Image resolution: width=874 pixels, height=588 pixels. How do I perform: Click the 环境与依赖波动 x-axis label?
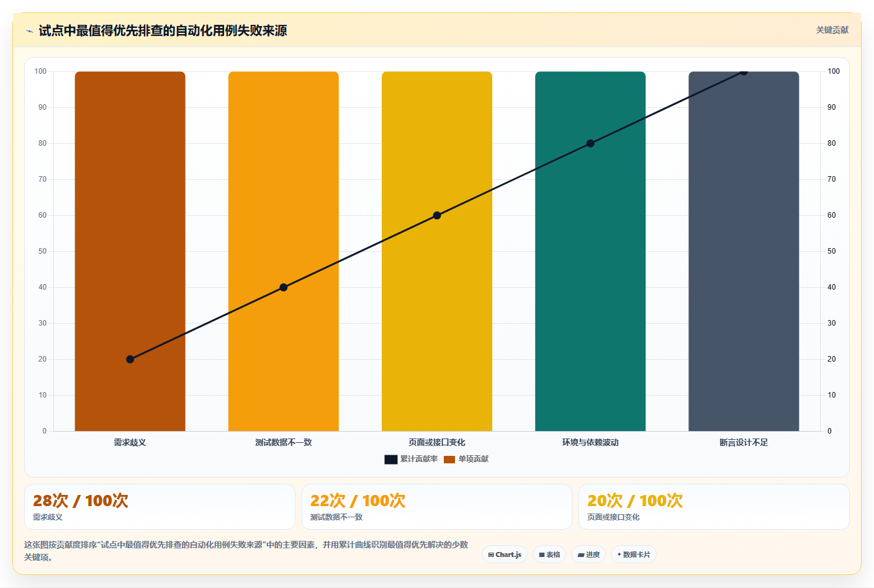point(590,442)
